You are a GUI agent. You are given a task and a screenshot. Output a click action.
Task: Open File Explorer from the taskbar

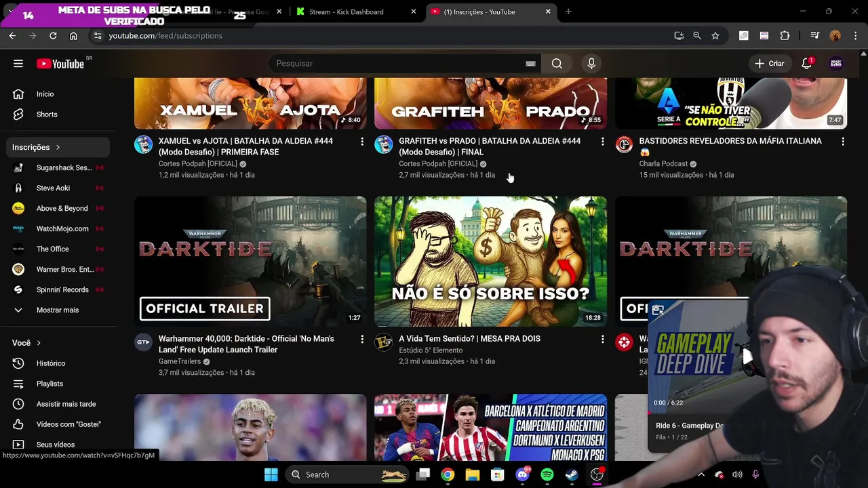point(473,474)
